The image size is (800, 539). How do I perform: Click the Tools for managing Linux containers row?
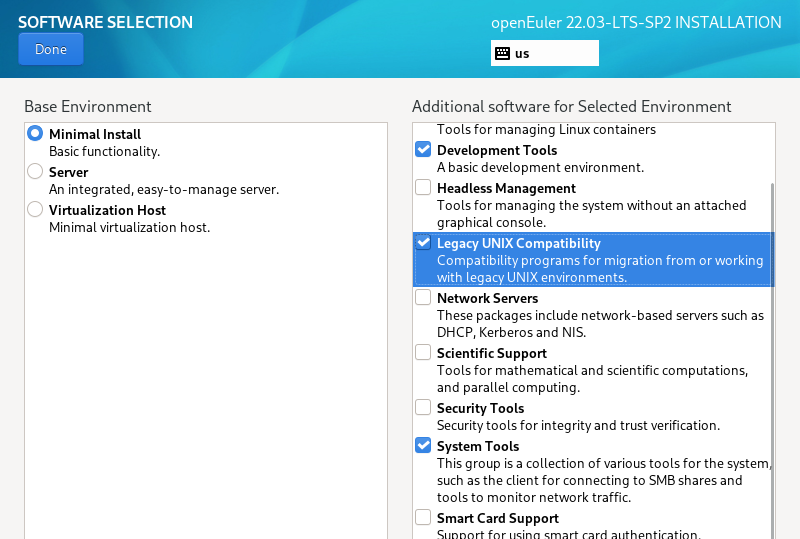(x=546, y=129)
